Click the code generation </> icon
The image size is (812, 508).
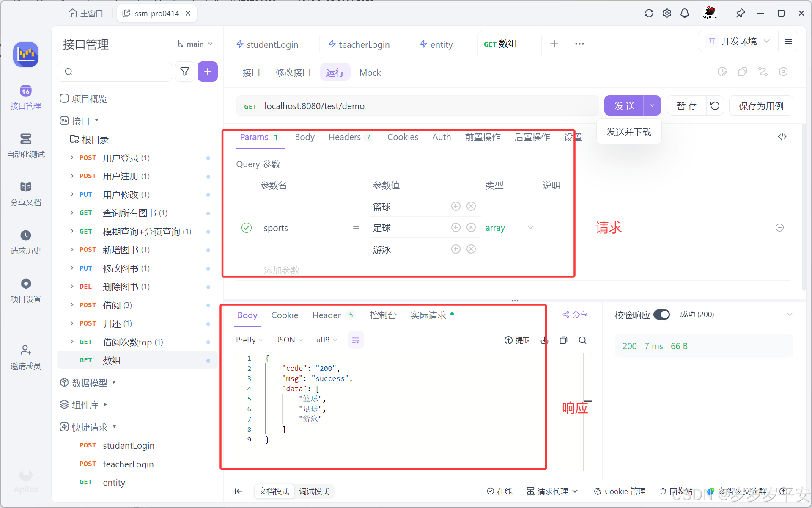tap(782, 136)
